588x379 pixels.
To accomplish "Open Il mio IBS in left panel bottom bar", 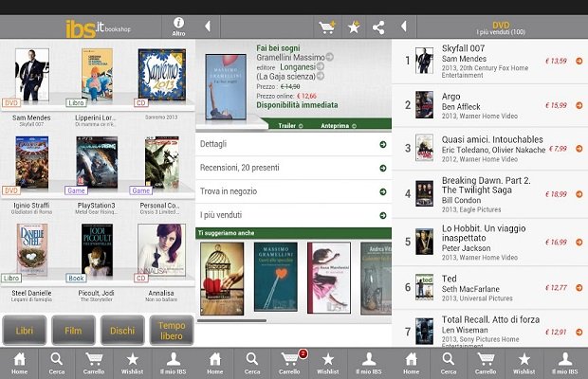I will [174, 363].
